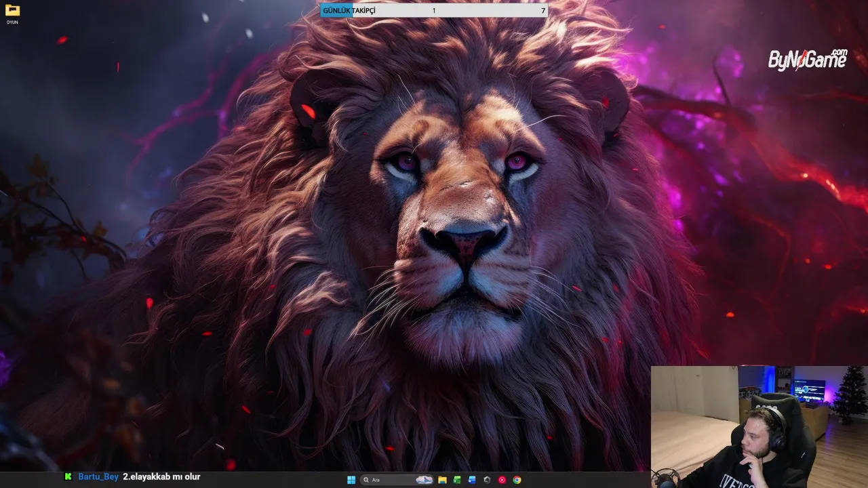868x488 pixels.
Task: Click the Bartu_Bey username in chat overlay
Action: point(98,477)
